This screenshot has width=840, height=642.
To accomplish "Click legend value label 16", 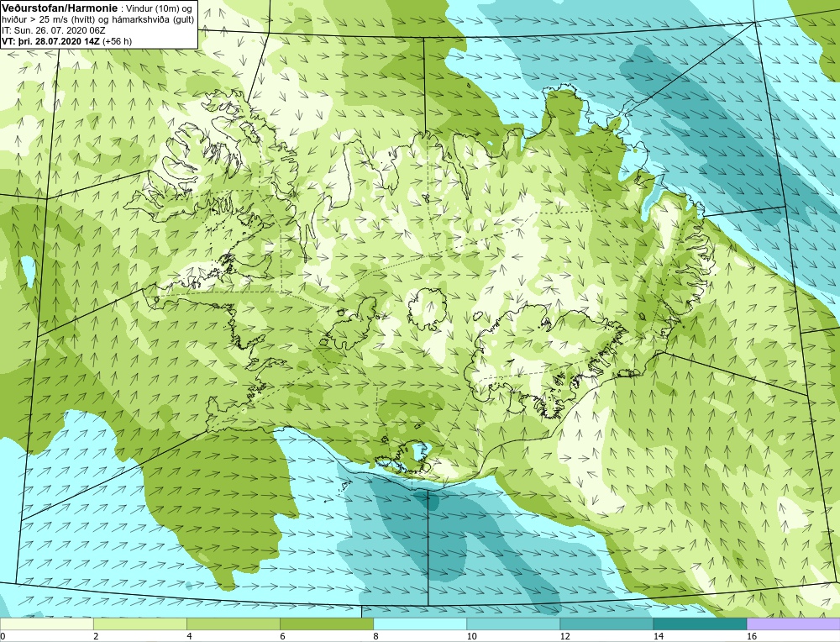I will pos(752,636).
